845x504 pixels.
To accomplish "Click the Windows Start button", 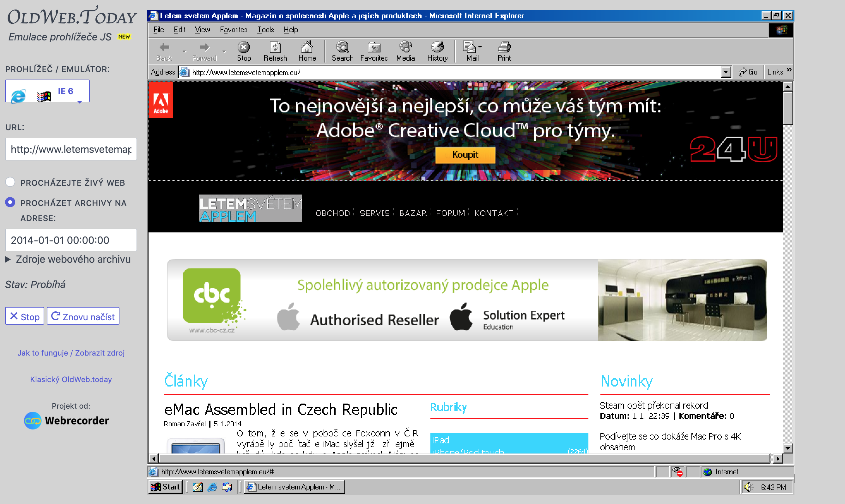I will point(166,487).
